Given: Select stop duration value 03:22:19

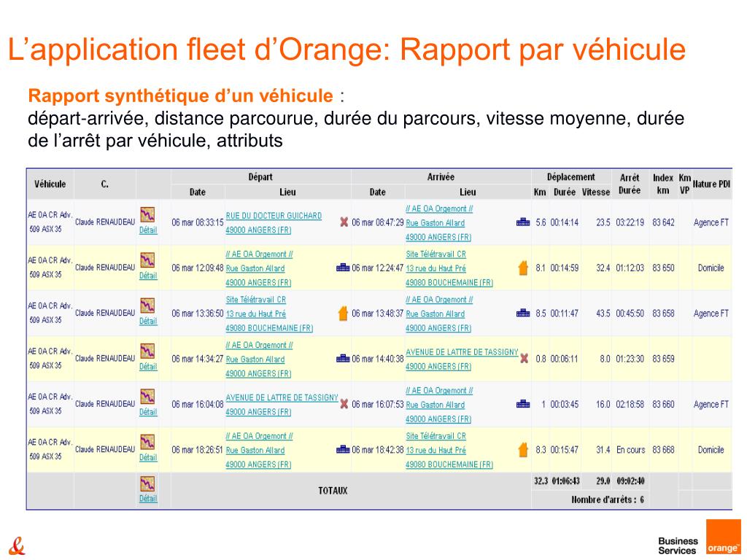Looking at the screenshot, I should point(630,222).
